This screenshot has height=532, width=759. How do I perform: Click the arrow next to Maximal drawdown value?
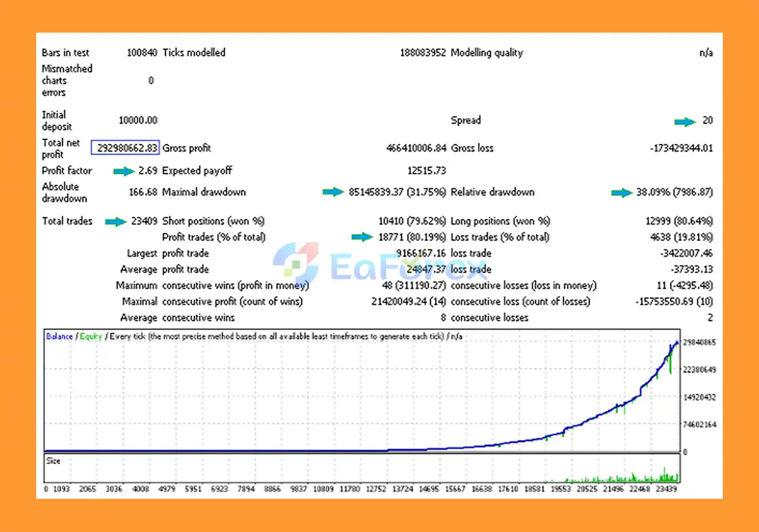pyautogui.click(x=333, y=192)
